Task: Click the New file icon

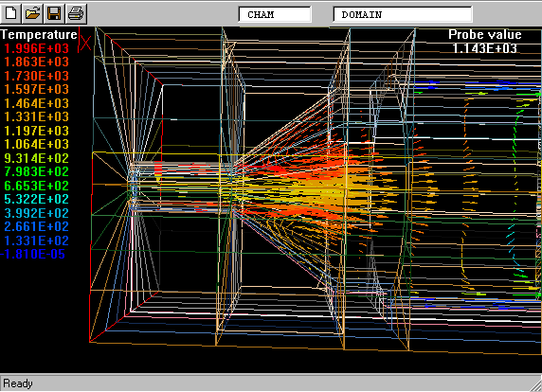Action: coord(11,13)
